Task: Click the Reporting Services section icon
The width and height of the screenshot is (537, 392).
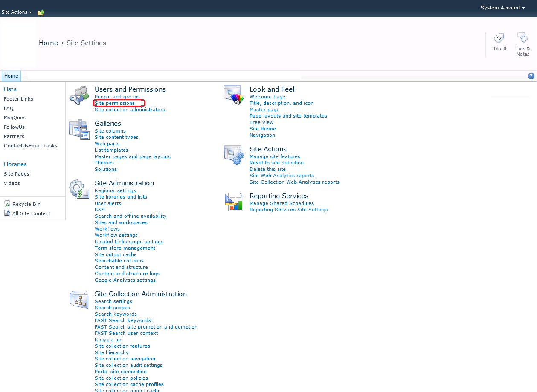Action: 234,201
